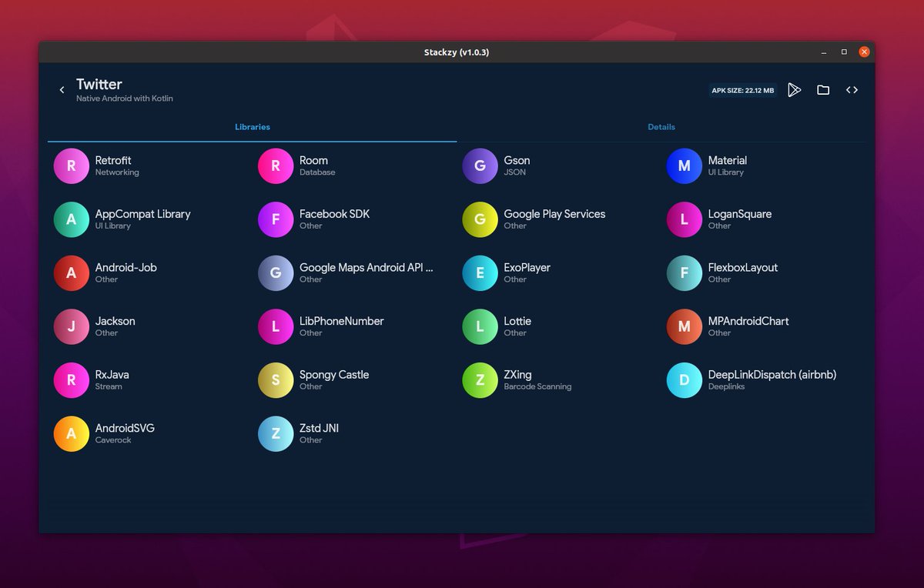Screen dimensions: 924x588
Task: Click the Room library avatar icon
Action: point(276,166)
